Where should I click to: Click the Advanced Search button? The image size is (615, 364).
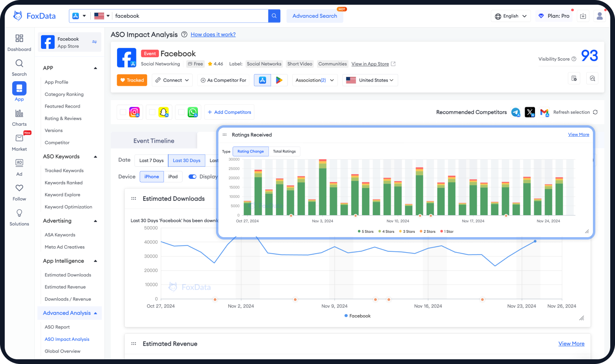[315, 16]
